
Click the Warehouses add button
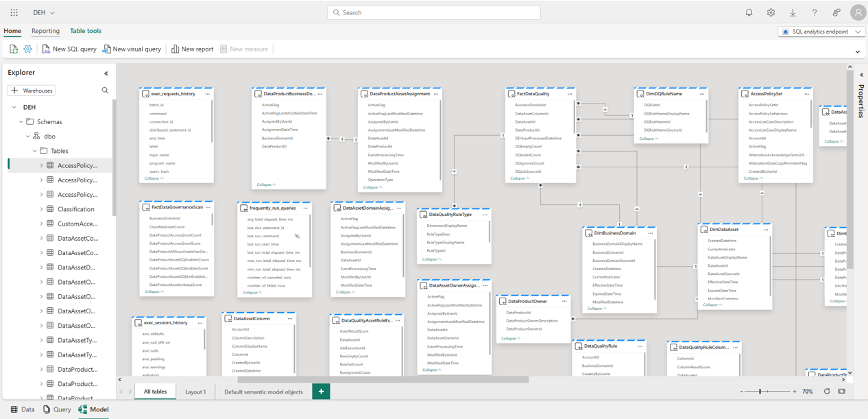point(32,91)
